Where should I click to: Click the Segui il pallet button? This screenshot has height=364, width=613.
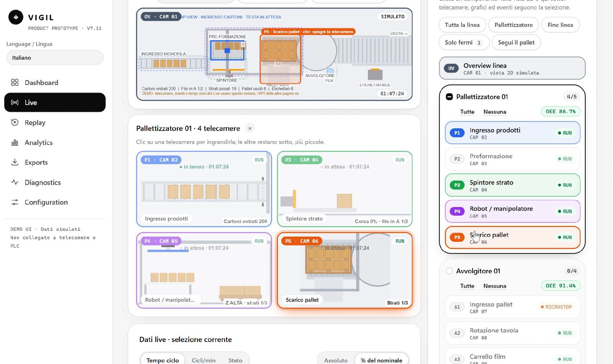(x=516, y=42)
